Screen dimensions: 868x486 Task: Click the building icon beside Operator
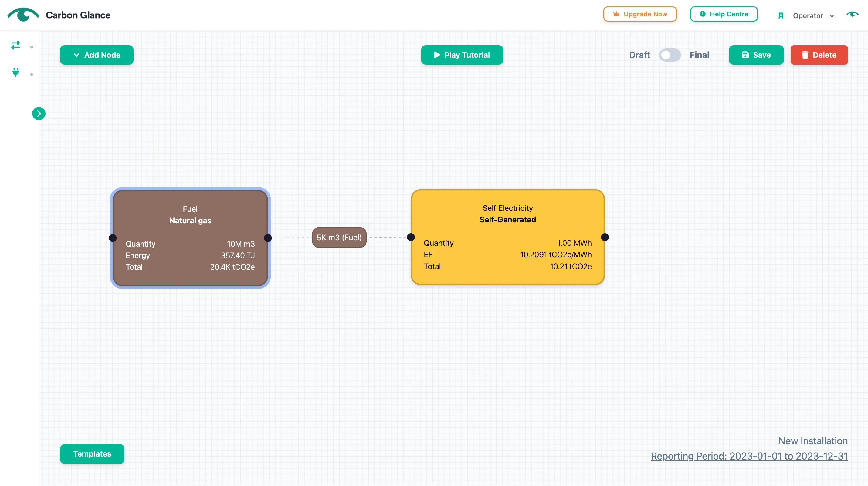point(781,15)
